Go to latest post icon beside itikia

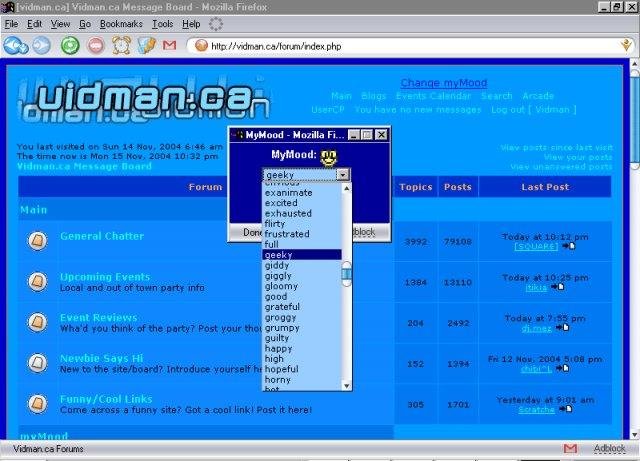click(558, 287)
